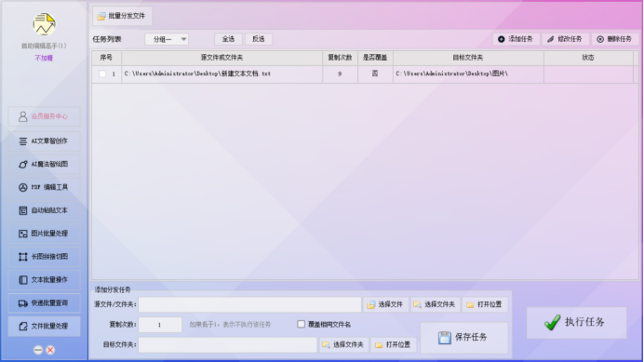Click the 目标文件夹 input field
Screen dimensions: 644x362
[227, 344]
